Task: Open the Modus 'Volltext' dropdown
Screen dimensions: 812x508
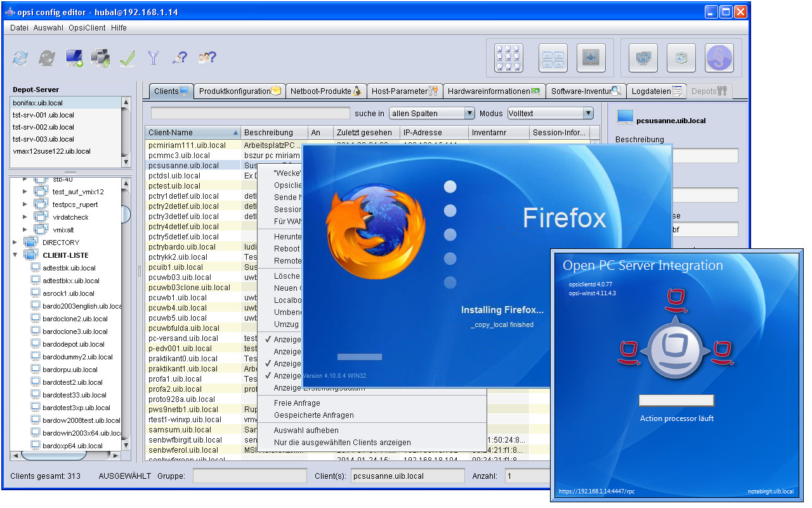Action: [549, 113]
